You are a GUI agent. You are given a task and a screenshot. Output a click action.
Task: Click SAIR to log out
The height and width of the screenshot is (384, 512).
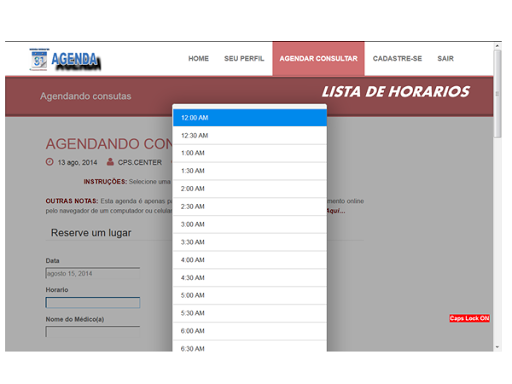click(445, 59)
